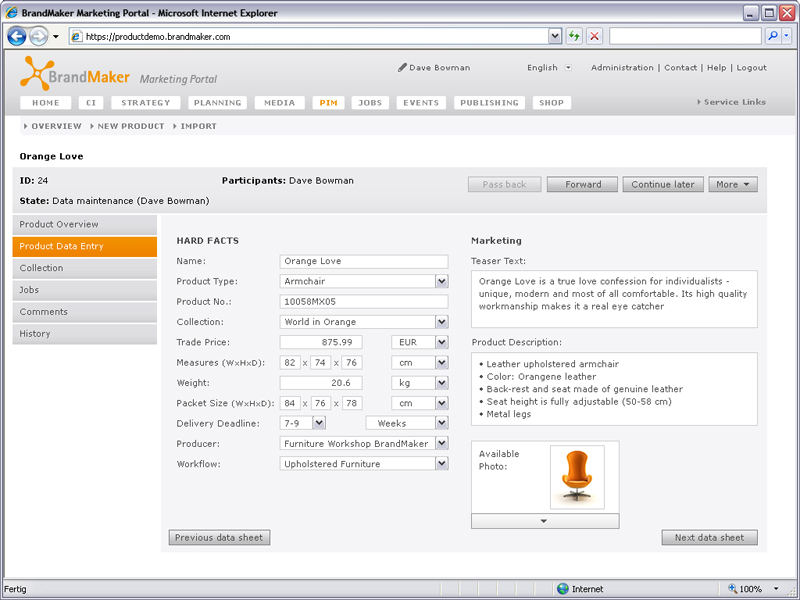Click the search magnifier icon

773,36
